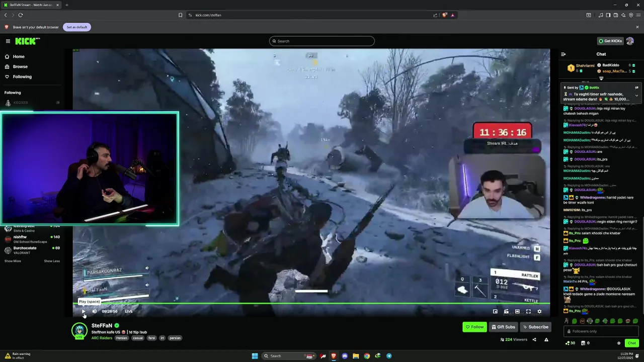Collapse recommended list with Show Less
The image size is (644, 362).
[52, 261]
